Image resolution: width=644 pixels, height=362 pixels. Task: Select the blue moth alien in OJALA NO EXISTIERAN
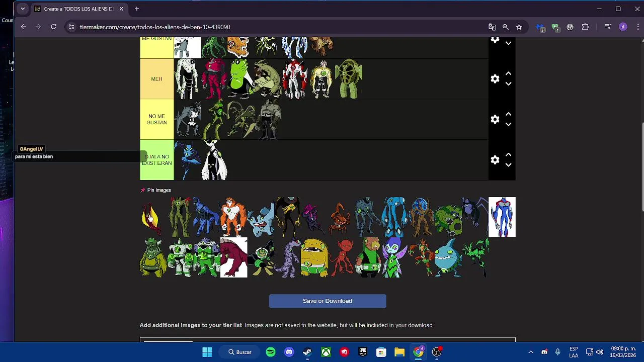pos(188,160)
